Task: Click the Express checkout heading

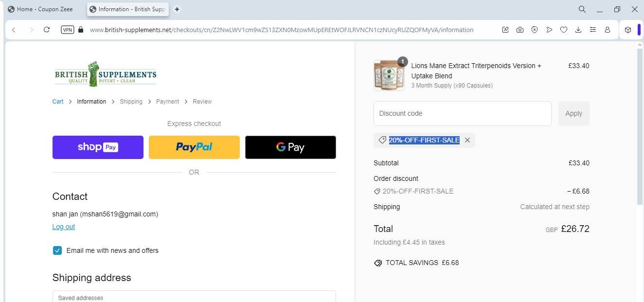Action: pyautogui.click(x=194, y=124)
